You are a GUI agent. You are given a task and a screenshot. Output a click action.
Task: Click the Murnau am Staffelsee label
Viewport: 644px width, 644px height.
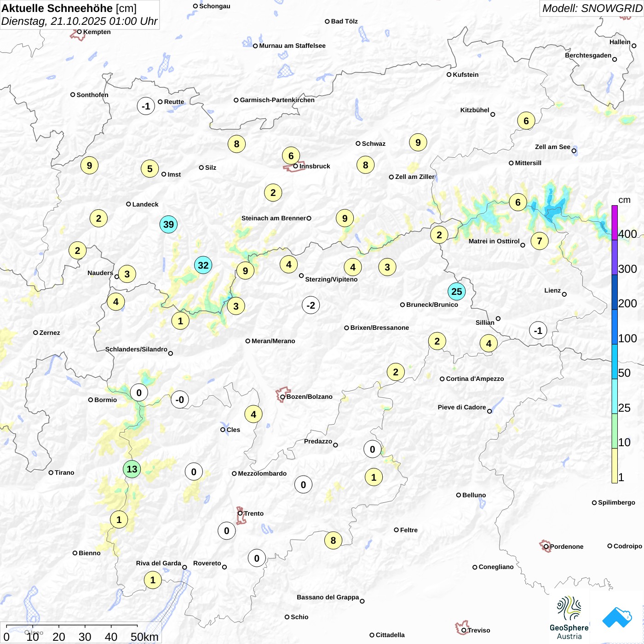click(292, 46)
